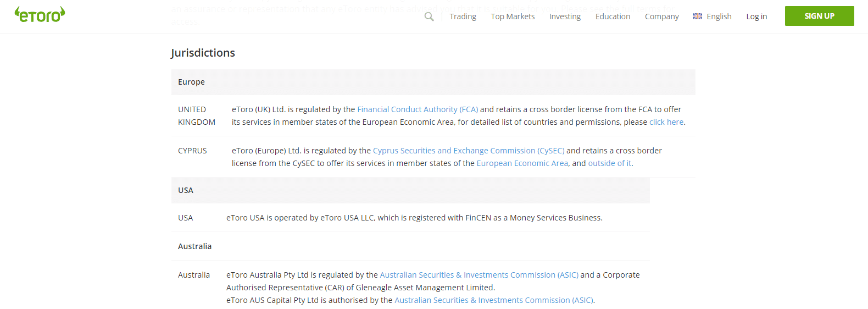
Task: Open the Top Markets menu
Action: 513,16
